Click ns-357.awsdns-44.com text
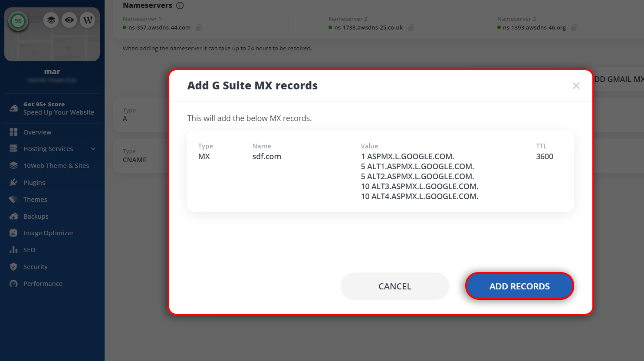 (x=159, y=28)
